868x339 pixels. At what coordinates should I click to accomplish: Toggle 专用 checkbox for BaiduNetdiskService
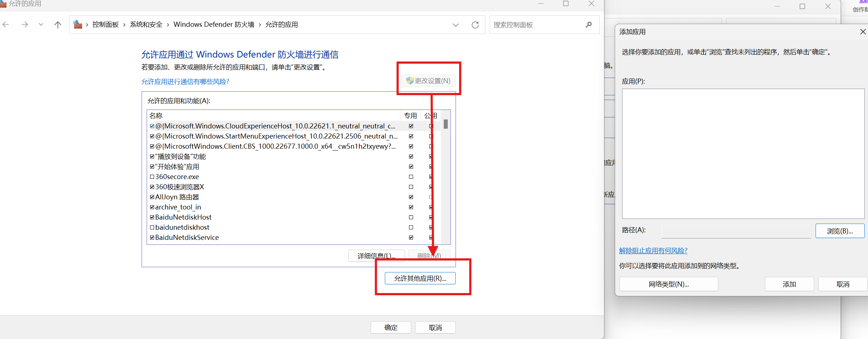click(411, 238)
